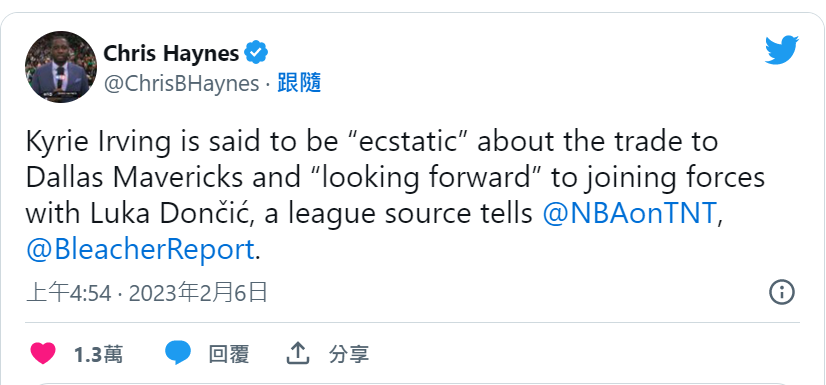The height and width of the screenshot is (385, 826).
Task: Click the blue verified badge
Action: [x=257, y=52]
